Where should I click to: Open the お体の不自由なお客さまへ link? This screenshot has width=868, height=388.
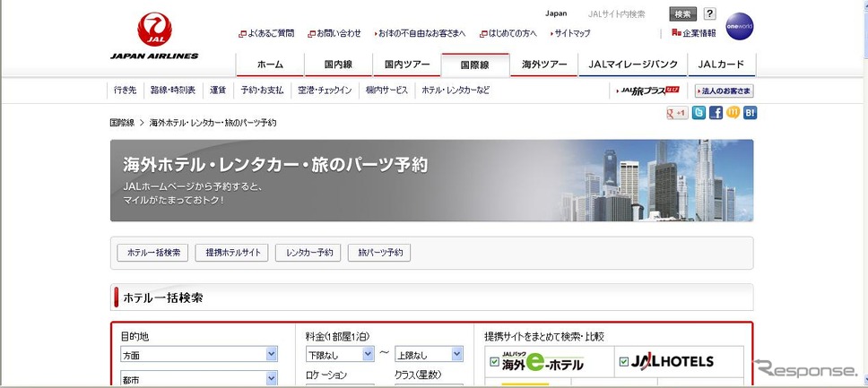click(421, 33)
